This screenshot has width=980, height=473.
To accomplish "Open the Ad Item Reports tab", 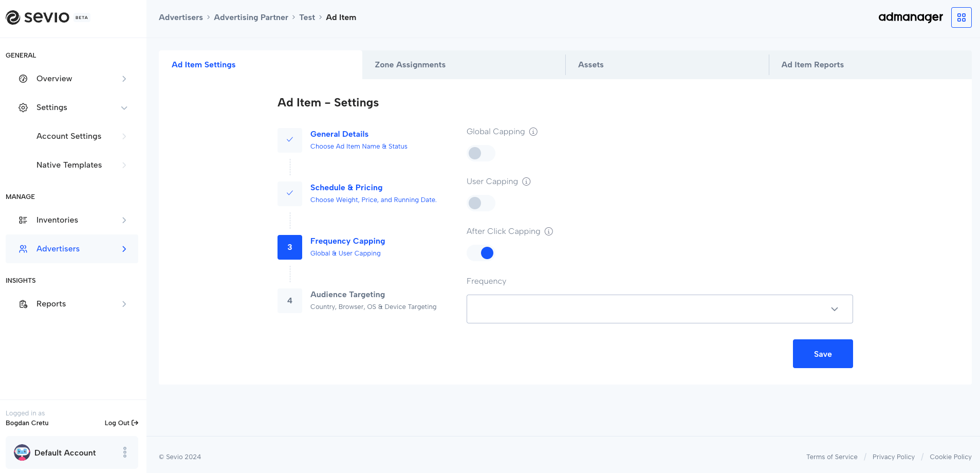I will pyautogui.click(x=812, y=65).
